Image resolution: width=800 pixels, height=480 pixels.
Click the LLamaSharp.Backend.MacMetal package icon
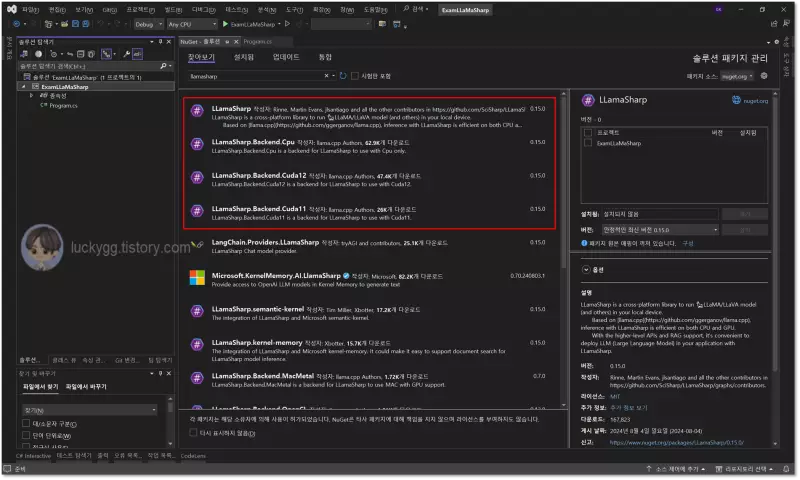click(x=197, y=378)
